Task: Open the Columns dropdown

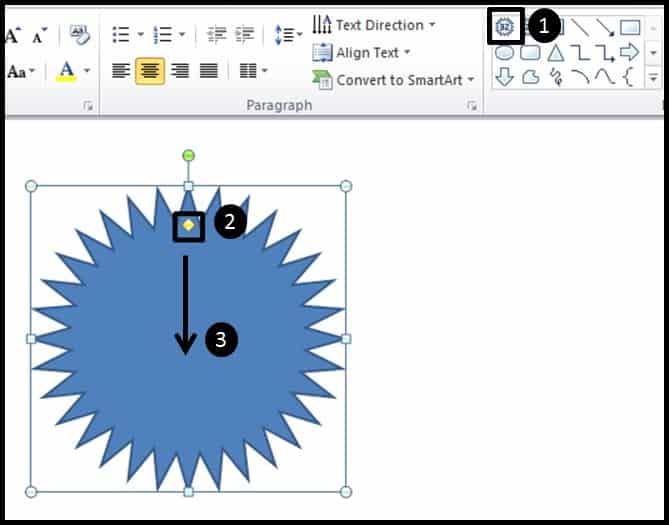Action: tap(253, 70)
